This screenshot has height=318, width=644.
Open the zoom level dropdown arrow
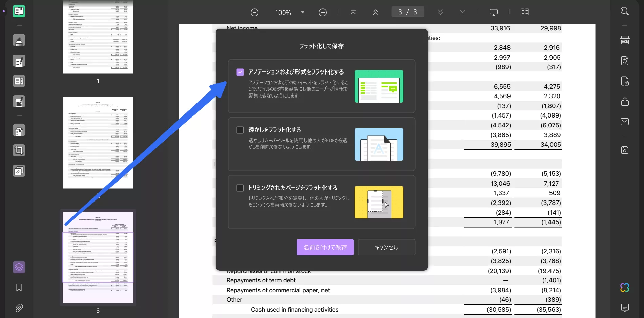click(303, 12)
